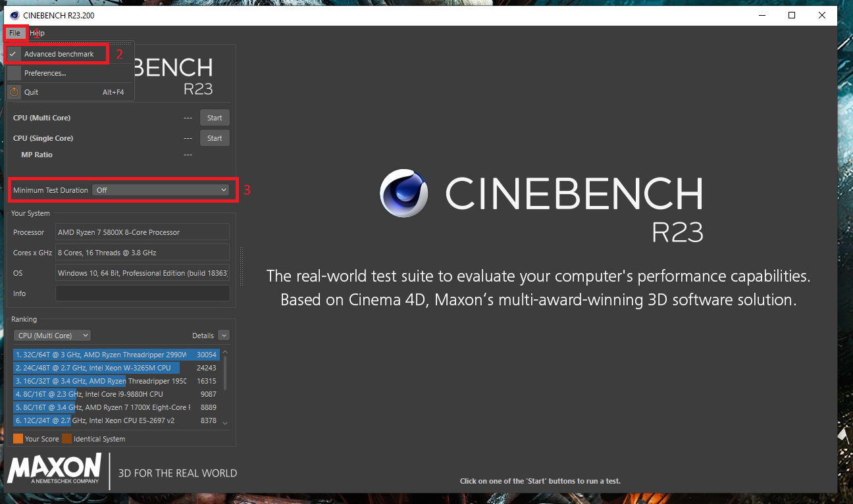Click the Quit power icon
The image size is (853, 504).
click(x=14, y=92)
